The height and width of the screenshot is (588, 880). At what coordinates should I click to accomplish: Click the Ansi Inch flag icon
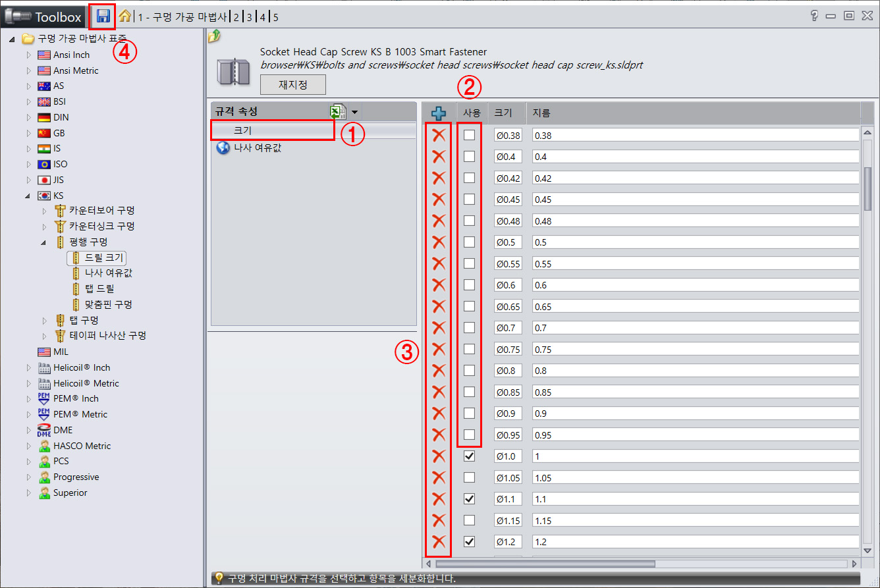(x=44, y=55)
